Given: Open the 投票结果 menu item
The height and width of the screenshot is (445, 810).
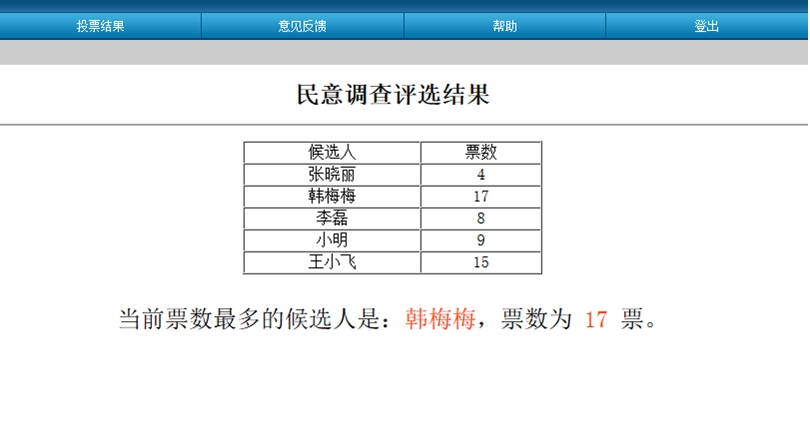Looking at the screenshot, I should coord(100,26).
